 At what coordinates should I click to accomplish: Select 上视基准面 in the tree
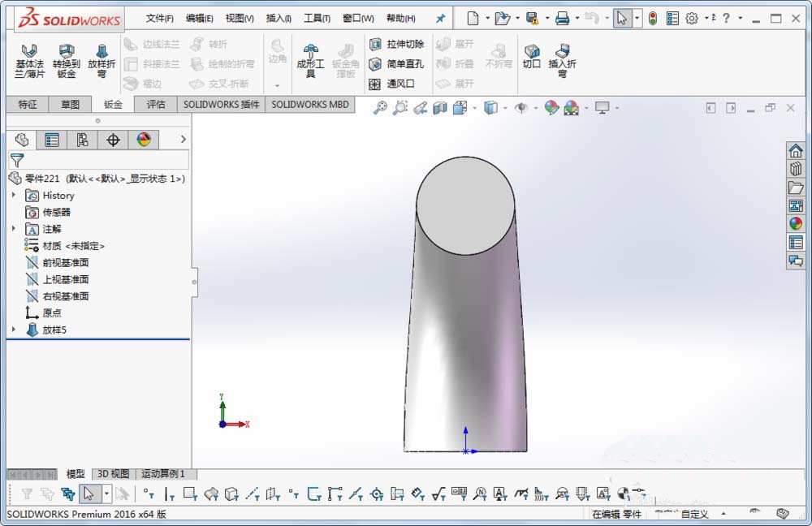[58, 279]
